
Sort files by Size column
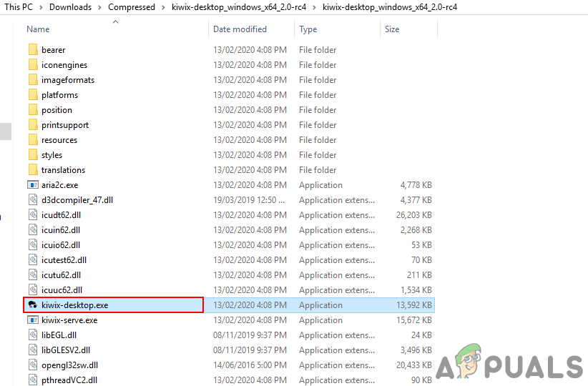pos(392,29)
